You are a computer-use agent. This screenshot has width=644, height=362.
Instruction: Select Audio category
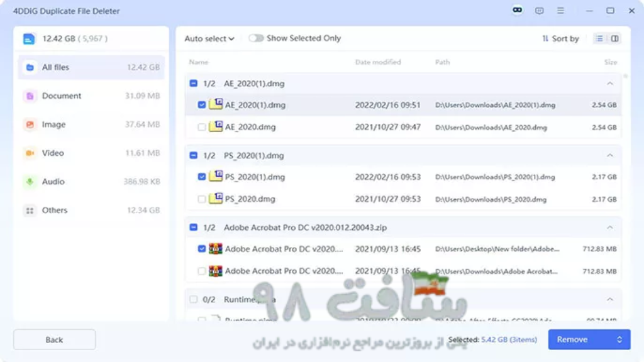tap(91, 182)
